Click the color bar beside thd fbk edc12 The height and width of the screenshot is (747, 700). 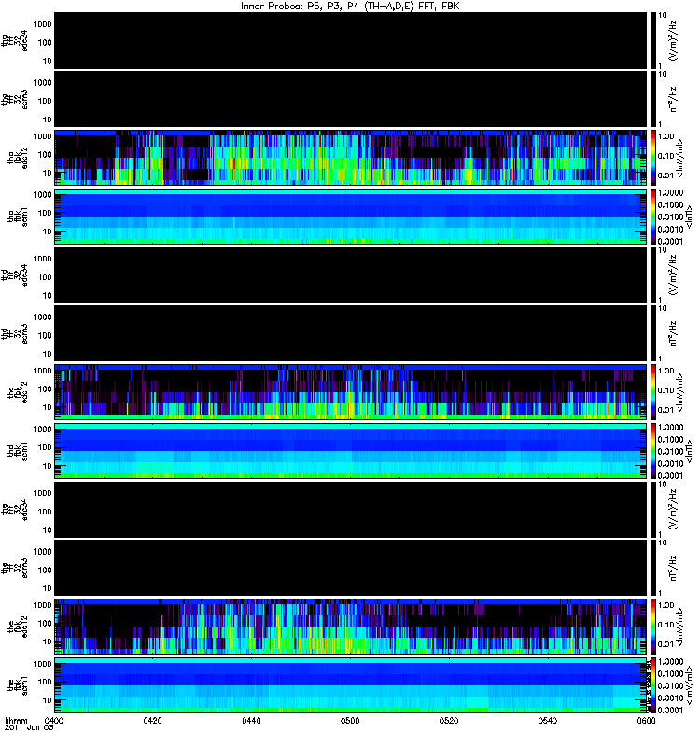653,392
